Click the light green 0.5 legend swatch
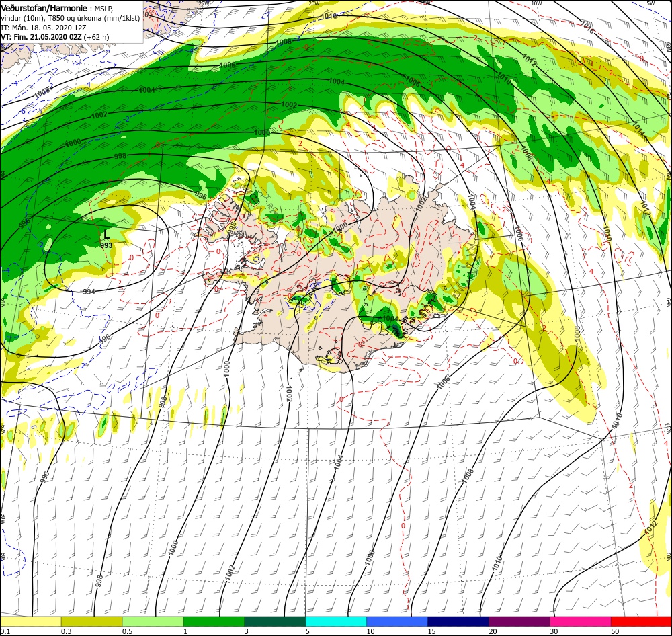672x636 pixels. (153, 621)
